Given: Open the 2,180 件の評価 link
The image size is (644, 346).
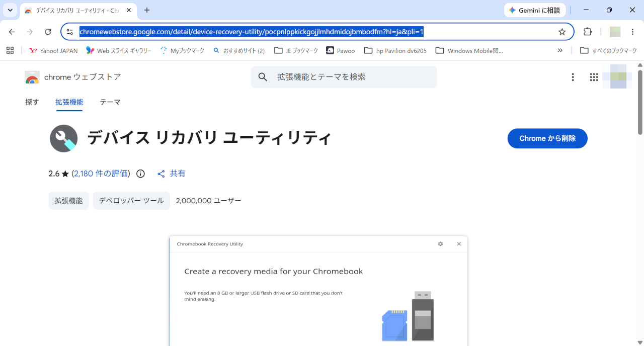Looking at the screenshot, I should tap(101, 174).
